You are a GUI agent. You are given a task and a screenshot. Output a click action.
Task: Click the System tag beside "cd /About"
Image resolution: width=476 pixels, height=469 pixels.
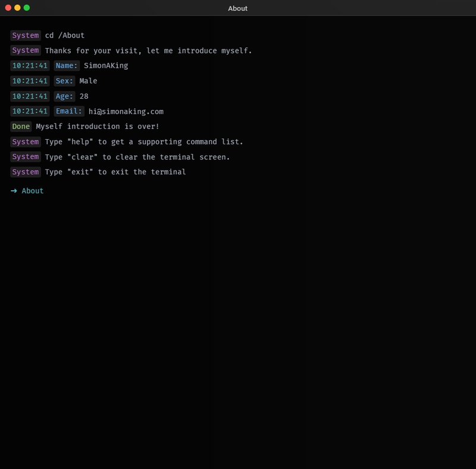point(26,36)
